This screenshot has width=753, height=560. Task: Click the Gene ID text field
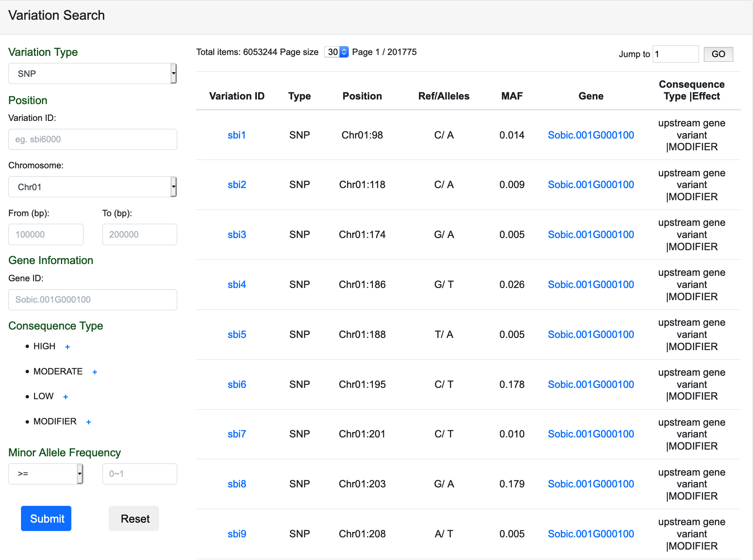[x=92, y=300]
